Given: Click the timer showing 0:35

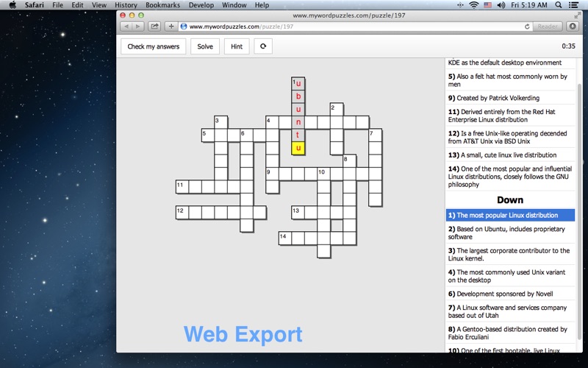Looking at the screenshot, I should coord(568,46).
